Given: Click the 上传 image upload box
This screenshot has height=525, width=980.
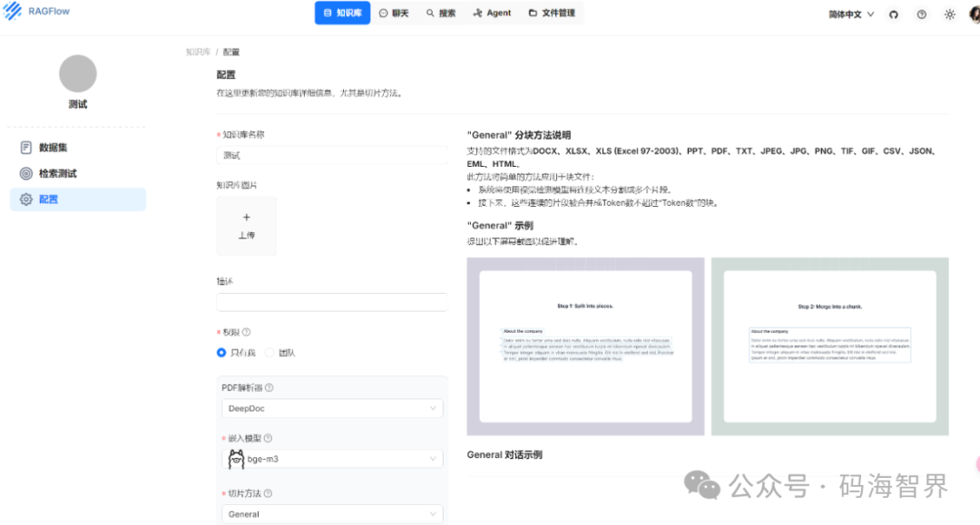Looking at the screenshot, I should click(246, 226).
